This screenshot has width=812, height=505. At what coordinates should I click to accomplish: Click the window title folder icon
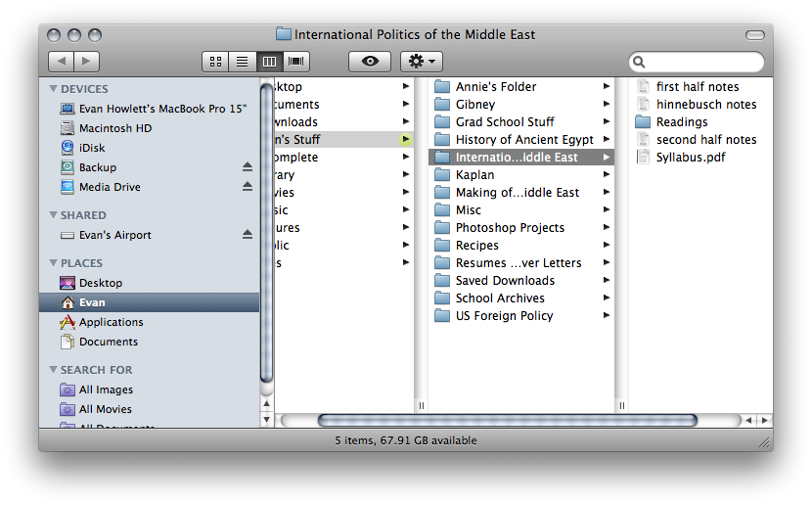pos(284,34)
